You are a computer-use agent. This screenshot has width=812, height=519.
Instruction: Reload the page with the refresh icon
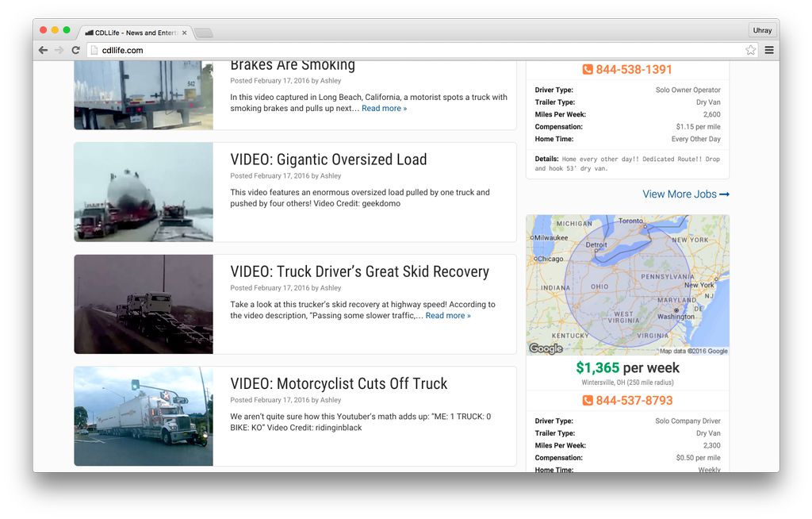(x=75, y=50)
